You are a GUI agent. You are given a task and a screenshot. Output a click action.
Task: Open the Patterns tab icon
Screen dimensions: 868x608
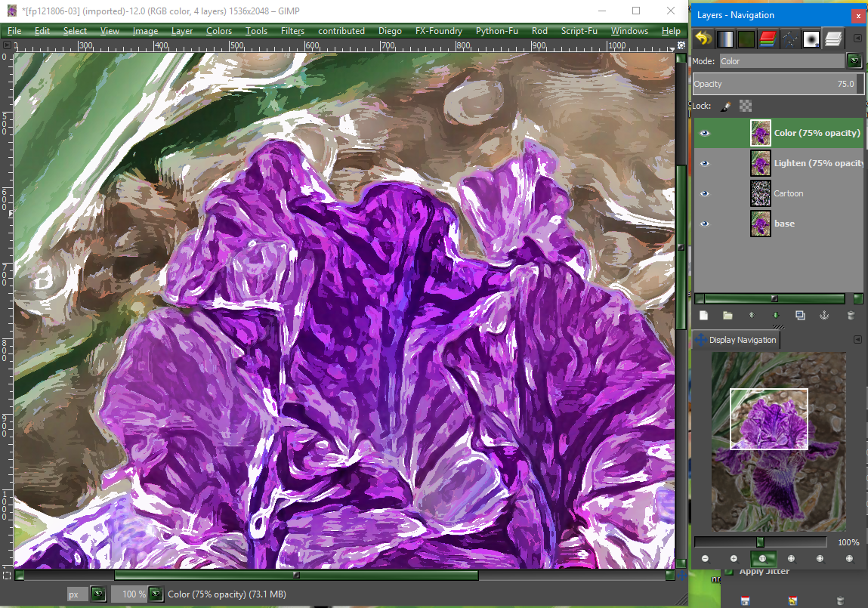(x=746, y=39)
